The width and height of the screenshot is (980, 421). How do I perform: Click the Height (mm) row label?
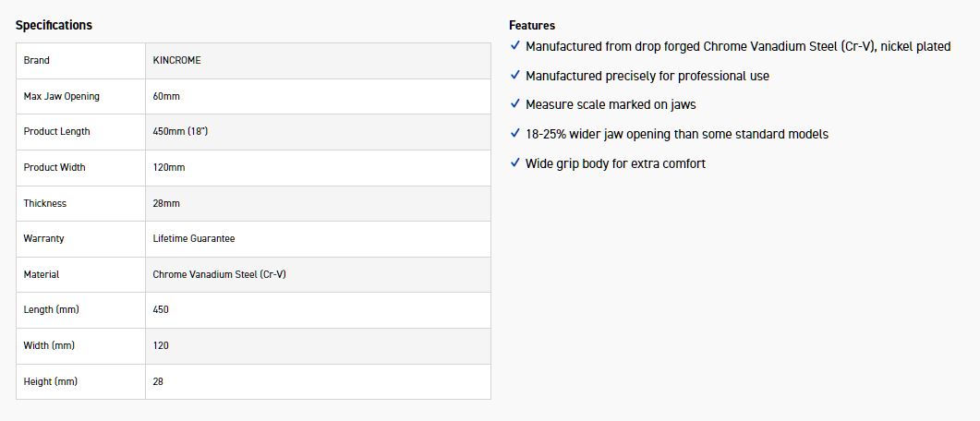(50, 380)
